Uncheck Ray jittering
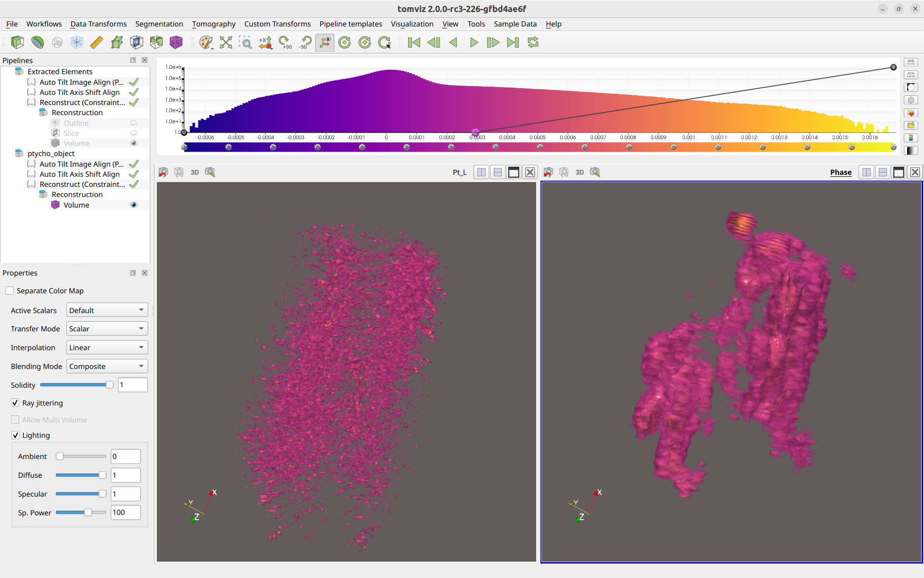924x578 pixels. 15,403
